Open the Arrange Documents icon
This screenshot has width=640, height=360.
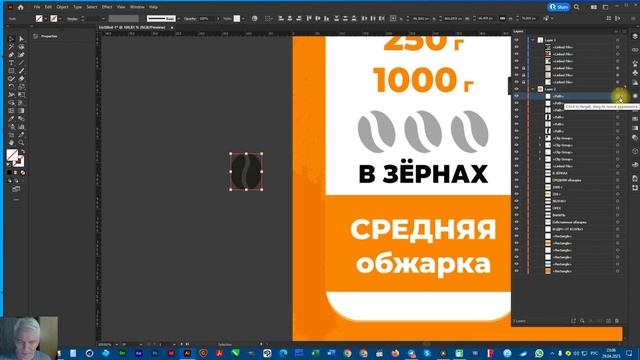[x=593, y=7]
